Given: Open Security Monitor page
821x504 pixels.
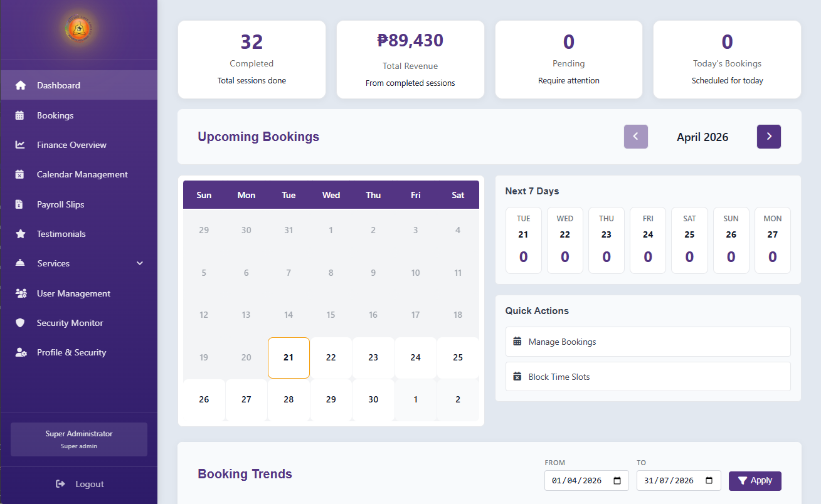Looking at the screenshot, I should [79, 323].
